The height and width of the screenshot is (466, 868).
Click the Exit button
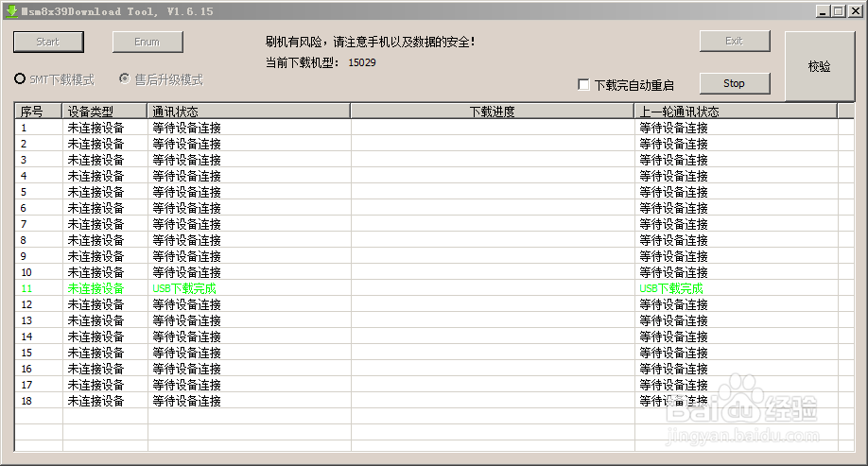click(735, 41)
